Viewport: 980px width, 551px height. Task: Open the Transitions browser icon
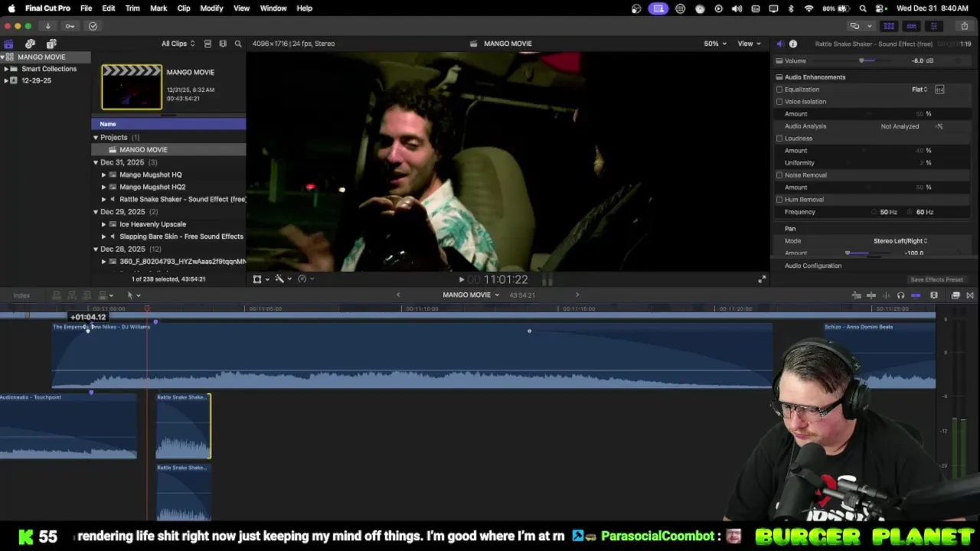click(x=970, y=295)
